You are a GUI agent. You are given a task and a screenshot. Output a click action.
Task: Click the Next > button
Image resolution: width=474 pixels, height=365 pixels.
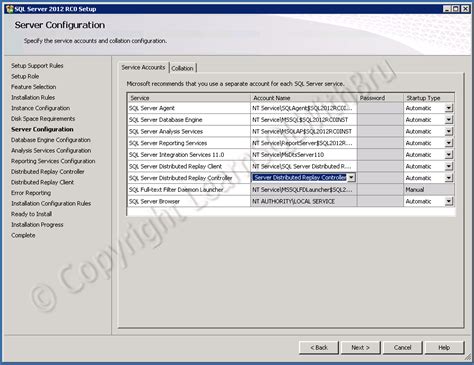click(360, 347)
